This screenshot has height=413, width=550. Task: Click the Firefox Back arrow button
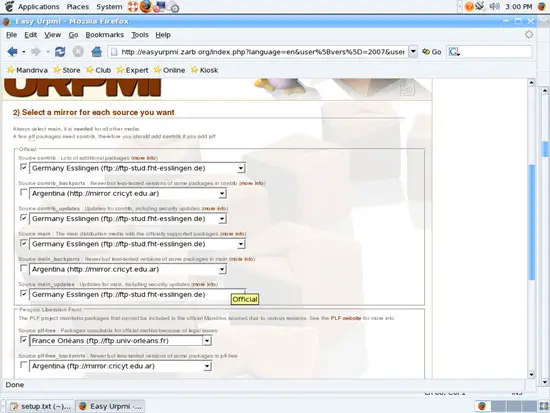click(x=12, y=52)
